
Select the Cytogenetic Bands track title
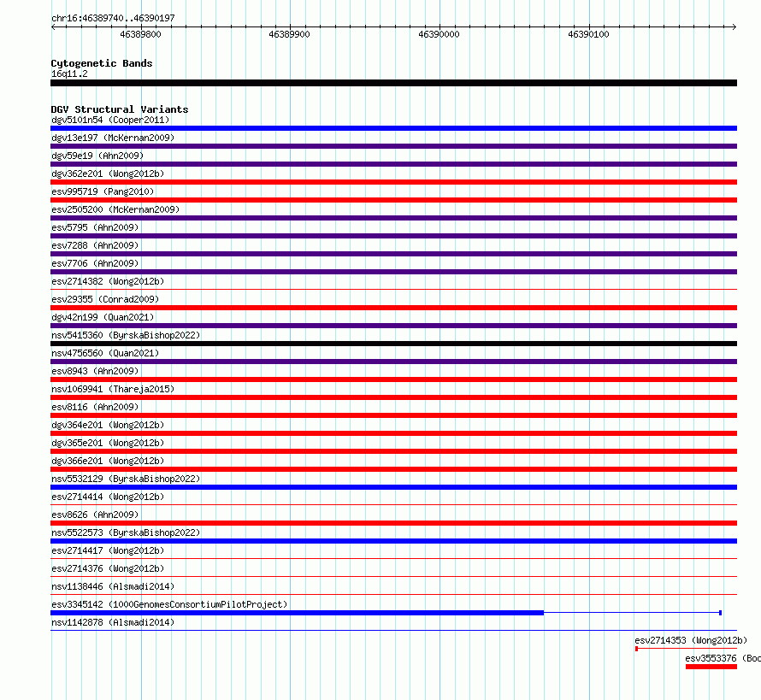102,63
